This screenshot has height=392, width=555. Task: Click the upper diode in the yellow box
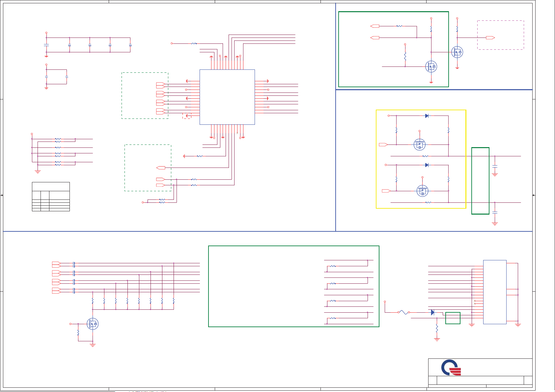pos(427,116)
